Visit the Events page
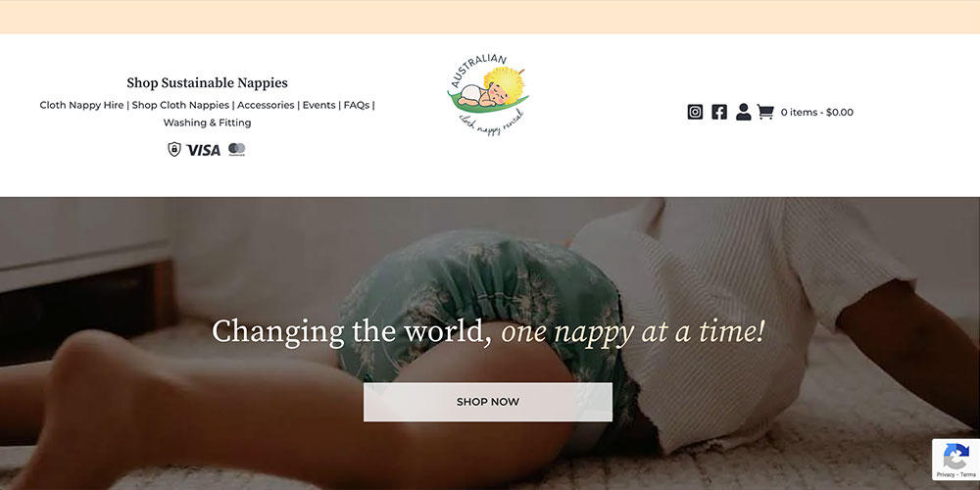 click(319, 105)
